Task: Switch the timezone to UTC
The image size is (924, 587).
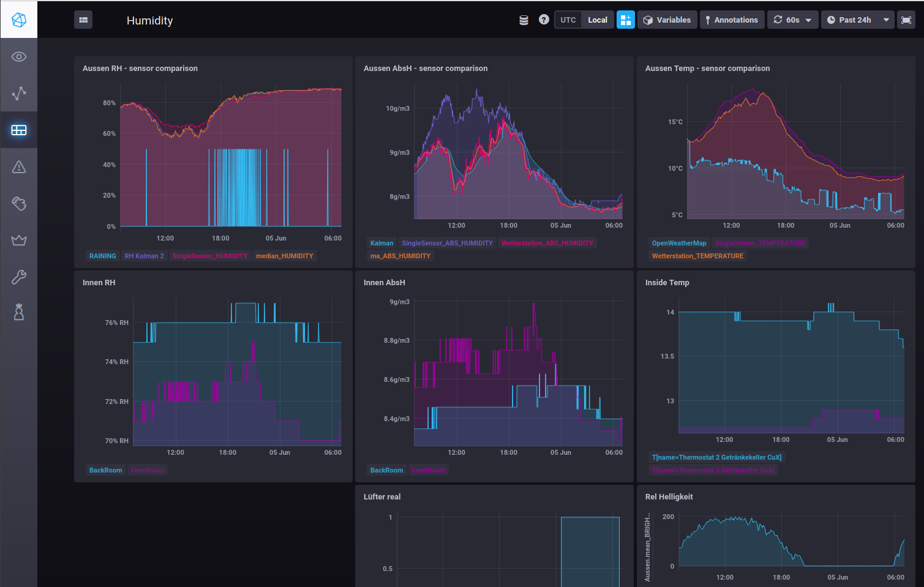Action: click(568, 19)
